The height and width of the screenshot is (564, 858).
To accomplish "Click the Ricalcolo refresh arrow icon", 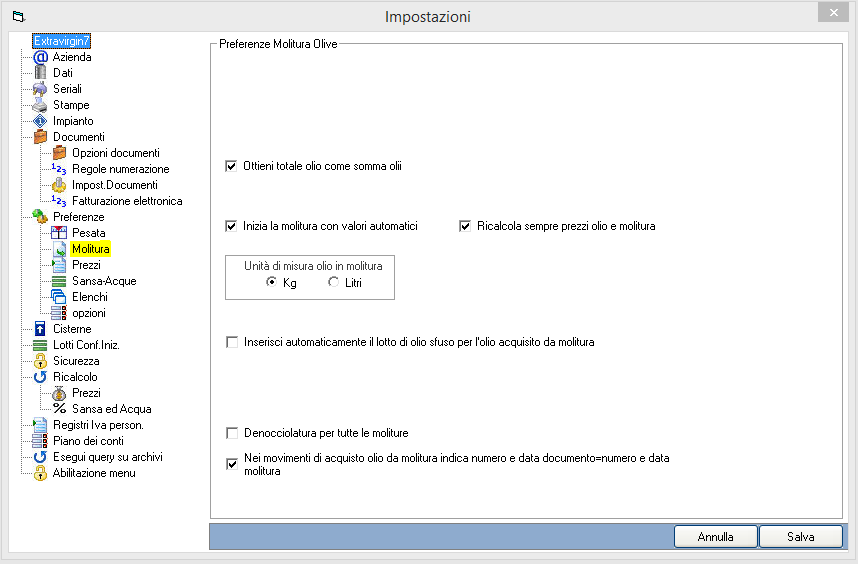I will pos(40,377).
